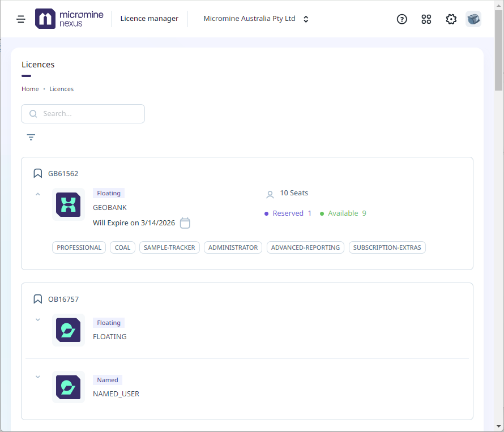Click the PROFESSIONAL feature tag

pos(79,247)
